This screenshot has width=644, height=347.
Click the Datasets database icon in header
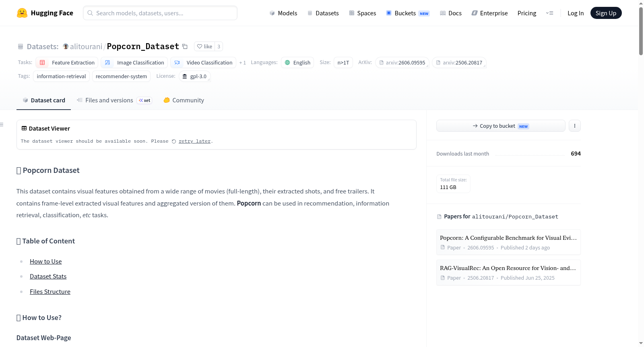tap(21, 46)
